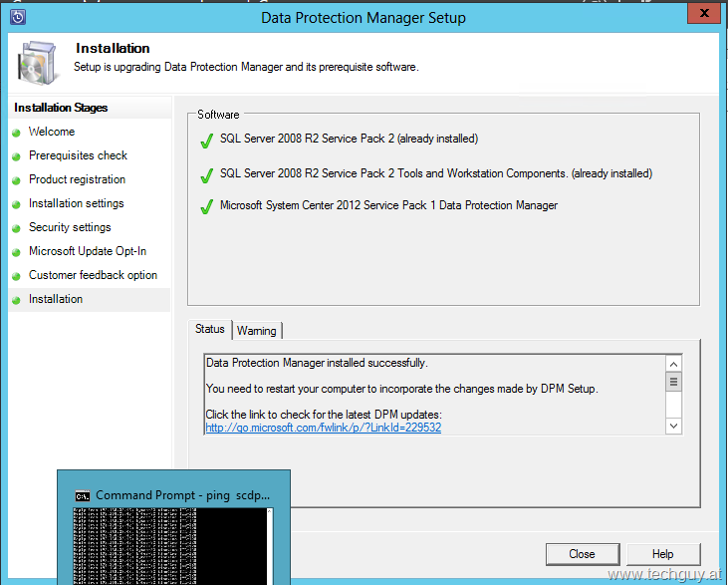This screenshot has width=728, height=585.
Task: Click the Close button
Action: (583, 554)
